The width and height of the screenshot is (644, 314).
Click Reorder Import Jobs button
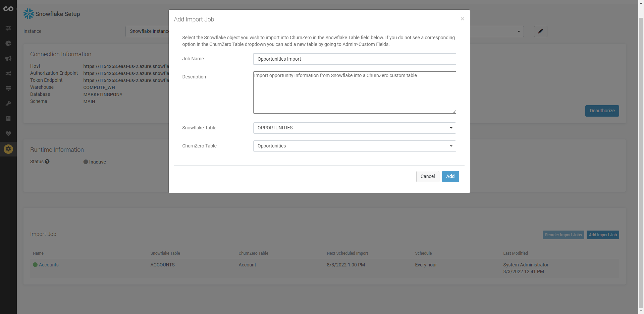coord(563,235)
